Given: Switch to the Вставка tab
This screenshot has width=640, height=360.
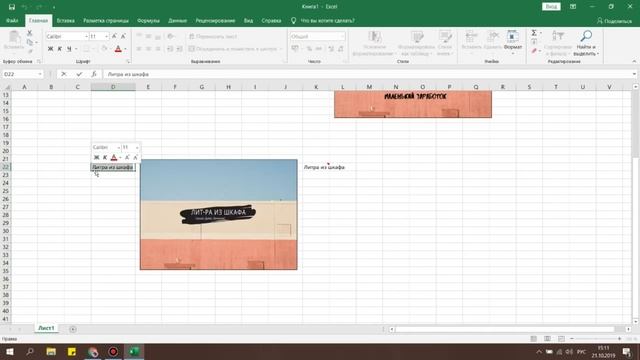Looking at the screenshot, I should pyautogui.click(x=65, y=21).
